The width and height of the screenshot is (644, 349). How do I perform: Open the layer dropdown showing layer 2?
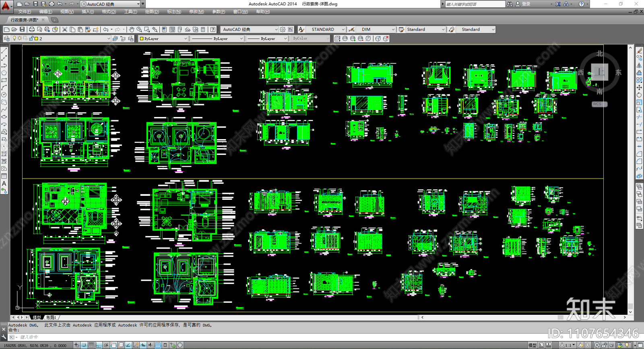point(108,39)
